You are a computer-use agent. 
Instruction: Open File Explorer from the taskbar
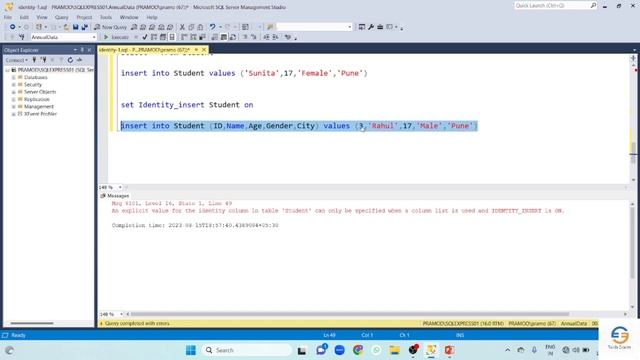[394, 350]
